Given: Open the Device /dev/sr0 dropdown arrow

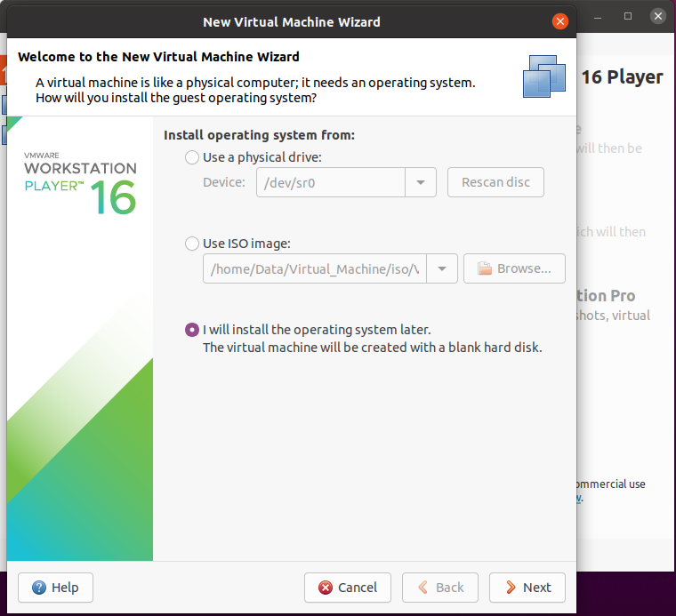Looking at the screenshot, I should point(421,182).
